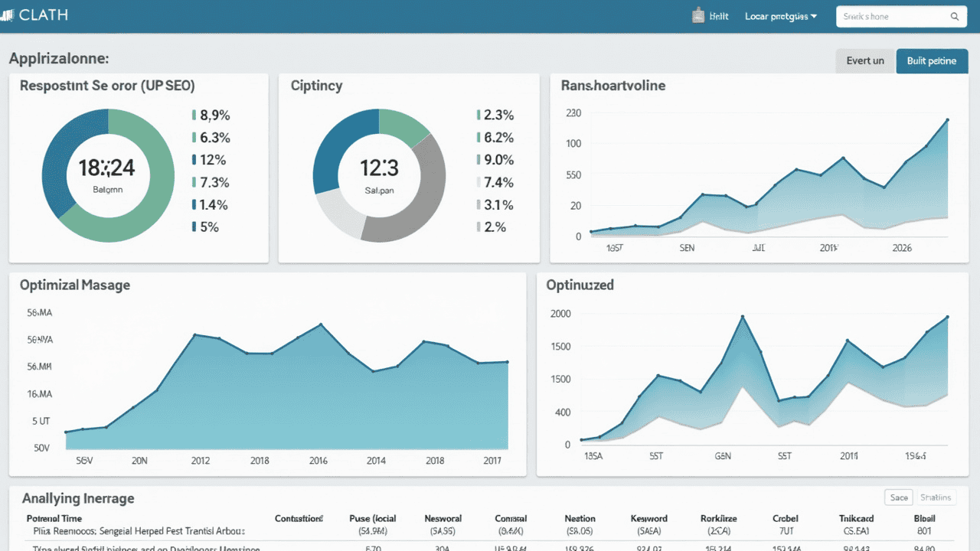
Task: Click the Ciptincy card title
Action: pyautogui.click(x=316, y=86)
